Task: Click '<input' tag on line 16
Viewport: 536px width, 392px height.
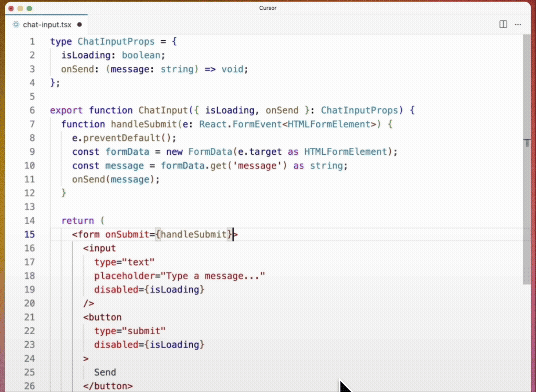Action: [99, 248]
